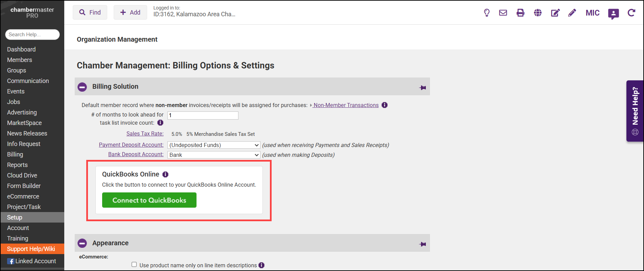The width and height of the screenshot is (644, 271).
Task: Click the months look ahead input field
Action: (x=203, y=116)
